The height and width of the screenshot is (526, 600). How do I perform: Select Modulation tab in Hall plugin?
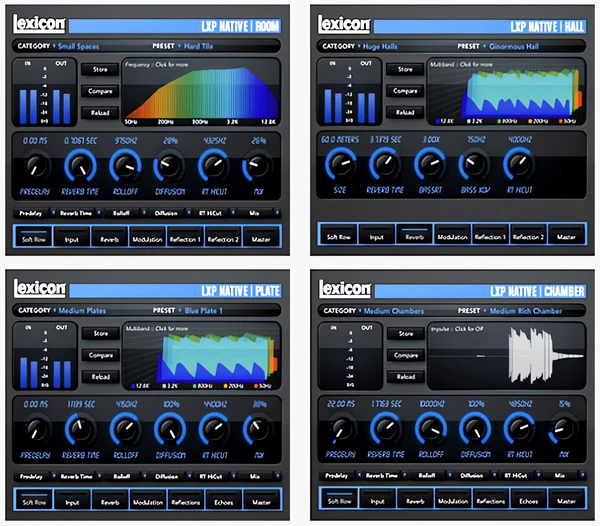click(x=452, y=234)
